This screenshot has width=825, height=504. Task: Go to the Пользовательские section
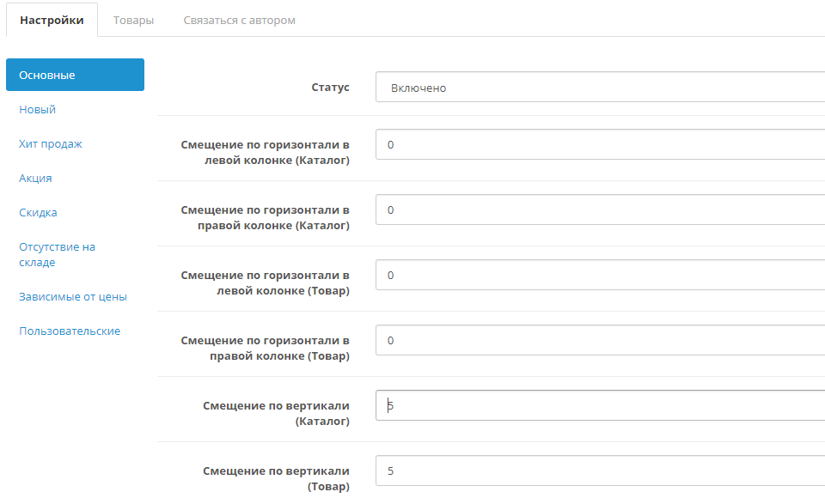click(x=70, y=331)
